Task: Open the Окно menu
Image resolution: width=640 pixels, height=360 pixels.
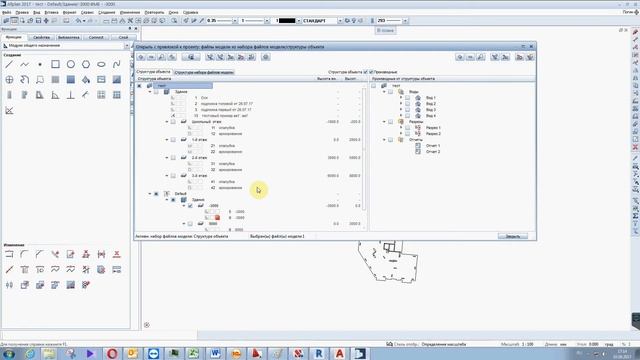Action: [173, 13]
